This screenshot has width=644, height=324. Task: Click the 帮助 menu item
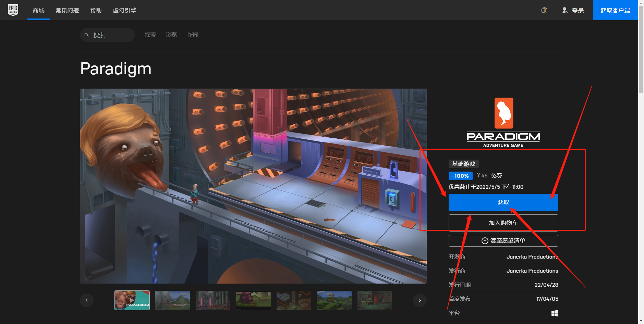click(x=96, y=10)
